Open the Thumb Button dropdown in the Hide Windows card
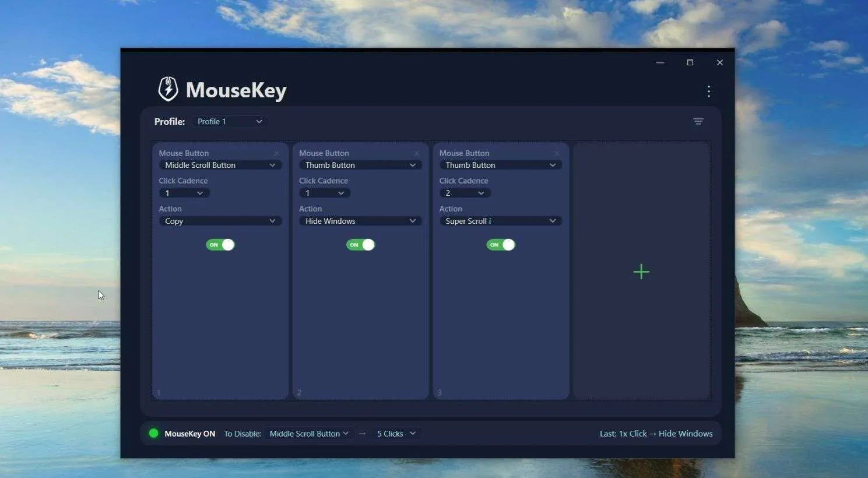The image size is (868, 478). tap(361, 165)
